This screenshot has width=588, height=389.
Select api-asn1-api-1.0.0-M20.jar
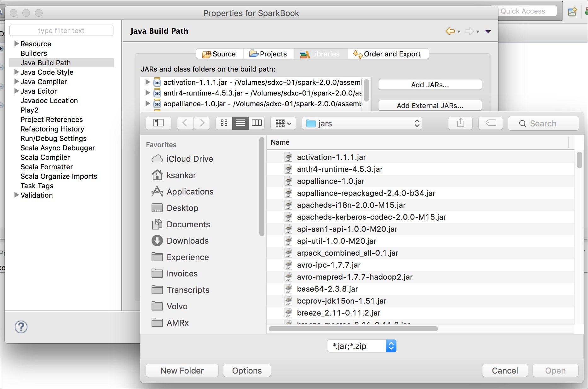coord(421,229)
